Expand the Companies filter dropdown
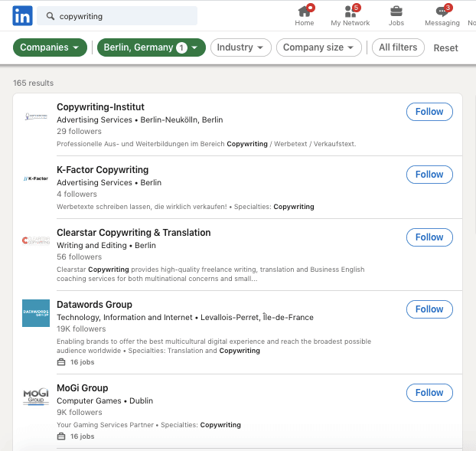The height and width of the screenshot is (451, 476). [x=50, y=47]
